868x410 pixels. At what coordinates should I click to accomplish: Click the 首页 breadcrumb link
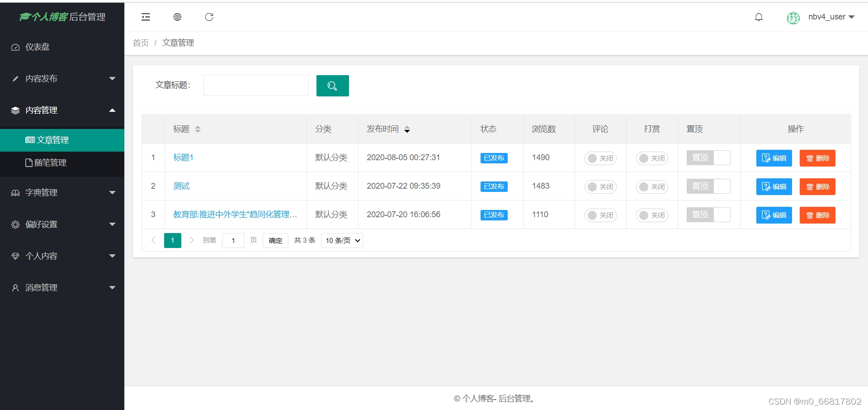(x=140, y=43)
